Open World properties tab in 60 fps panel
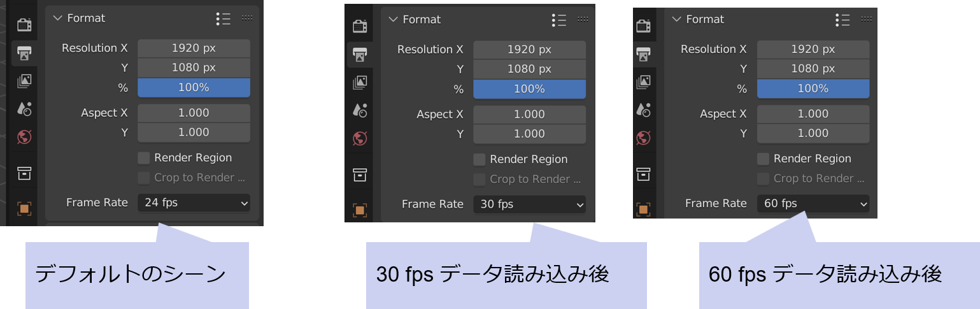This screenshot has height=309, width=980. (644, 138)
